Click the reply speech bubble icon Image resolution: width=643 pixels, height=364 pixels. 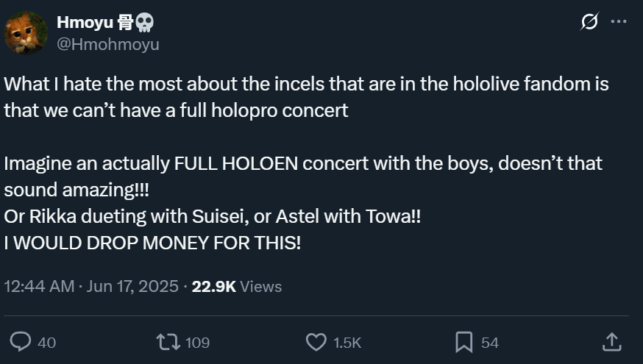click(21, 341)
